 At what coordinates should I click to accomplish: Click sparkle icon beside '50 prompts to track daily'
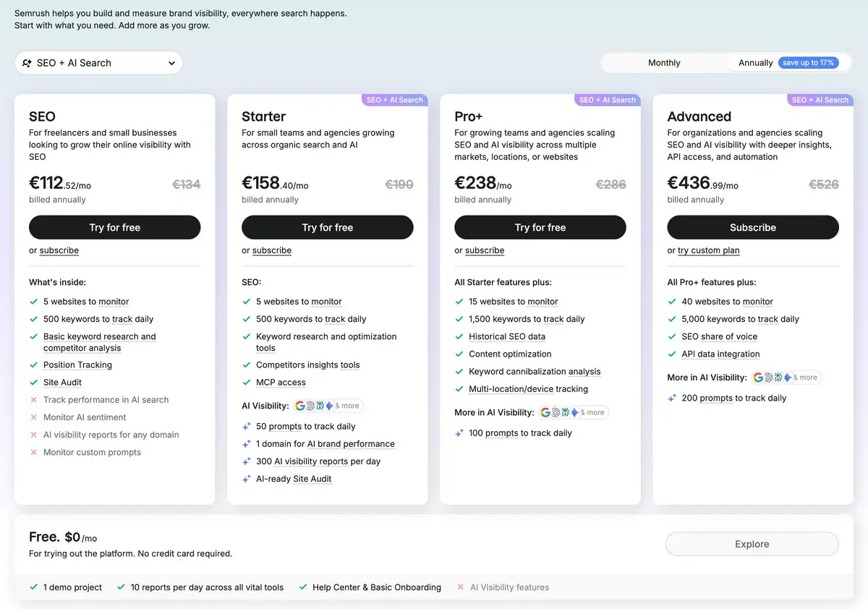(247, 427)
